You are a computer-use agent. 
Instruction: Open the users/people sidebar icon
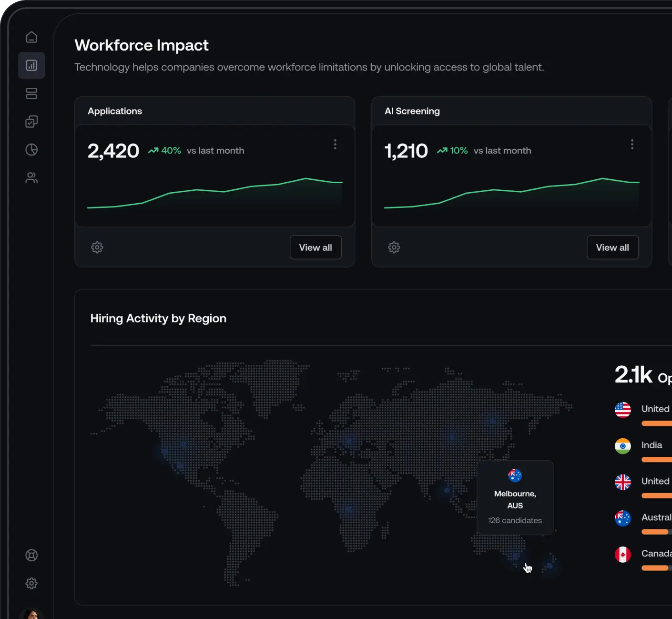click(31, 178)
